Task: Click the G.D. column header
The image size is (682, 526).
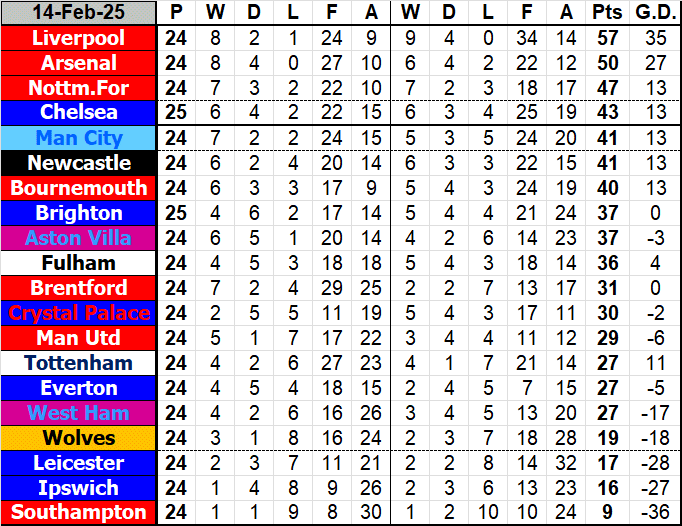Action: [656, 13]
